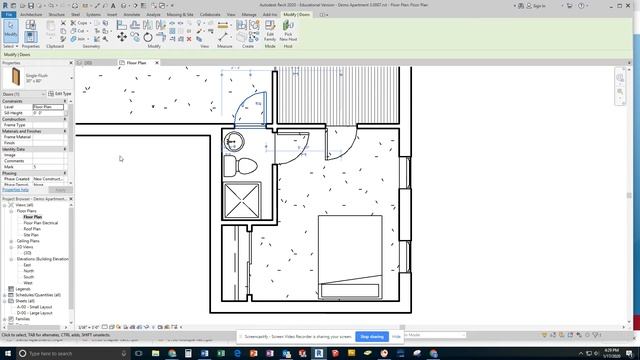Open sheet D-00 - Large Layout
The height and width of the screenshot is (360, 640).
(x=34, y=313)
